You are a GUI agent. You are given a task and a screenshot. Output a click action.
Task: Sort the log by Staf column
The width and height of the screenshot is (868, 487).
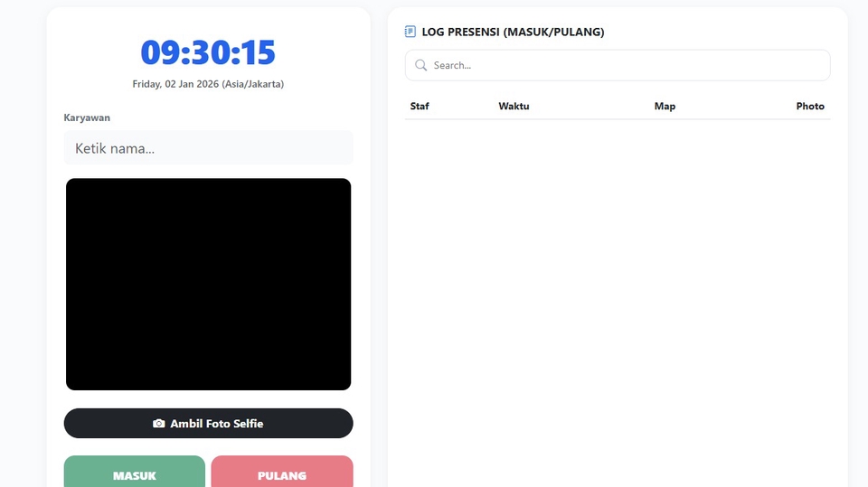[420, 107]
